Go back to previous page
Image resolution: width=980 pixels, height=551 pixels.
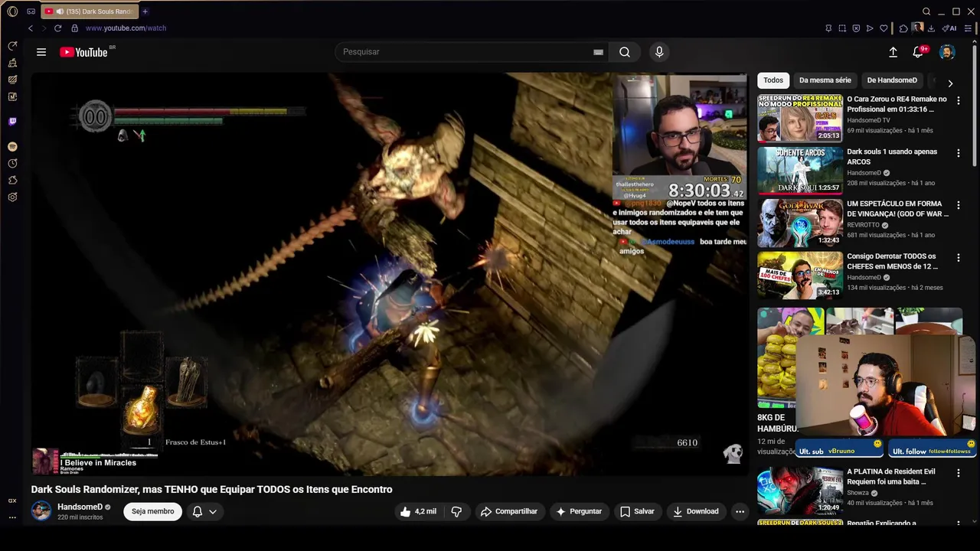click(31, 28)
